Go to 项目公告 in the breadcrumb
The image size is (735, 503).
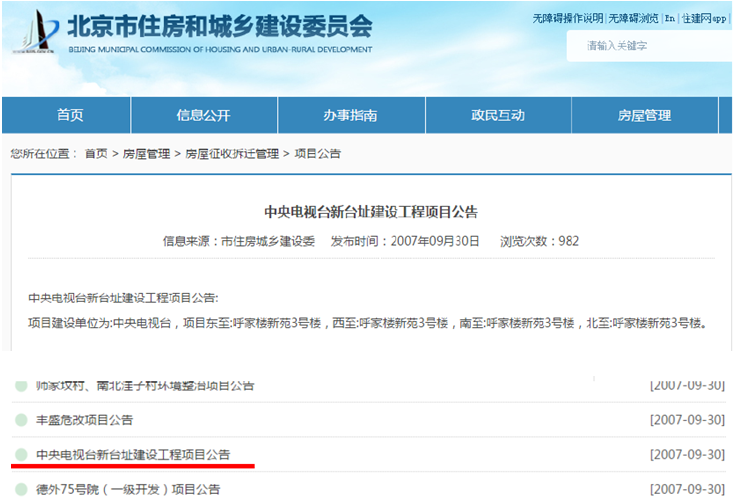click(317, 154)
